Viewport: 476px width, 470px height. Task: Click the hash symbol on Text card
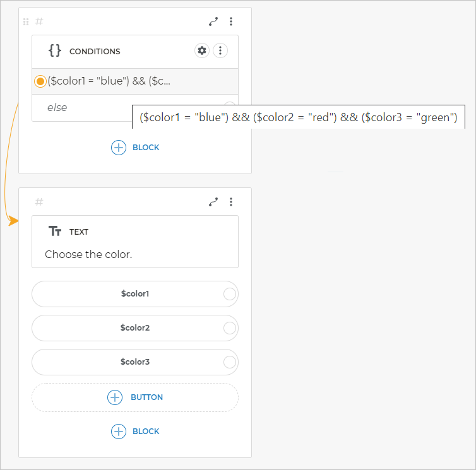[x=39, y=202]
